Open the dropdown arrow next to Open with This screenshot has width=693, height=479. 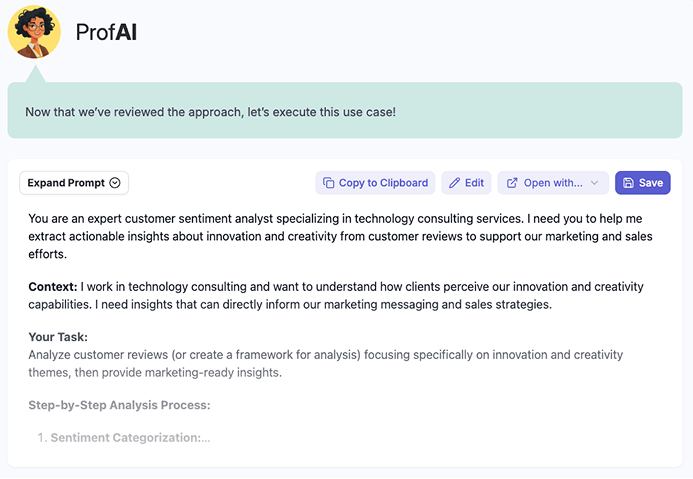[595, 183]
